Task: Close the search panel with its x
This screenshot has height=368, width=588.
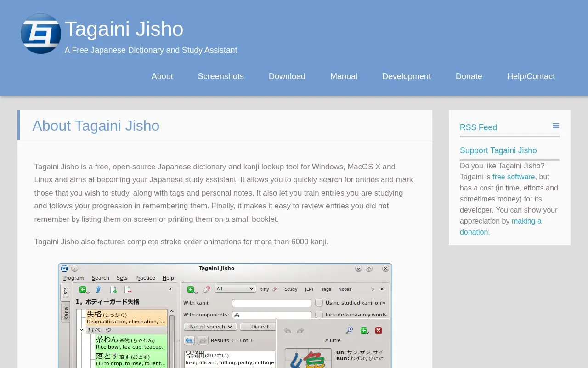Action: pyautogui.click(x=382, y=289)
